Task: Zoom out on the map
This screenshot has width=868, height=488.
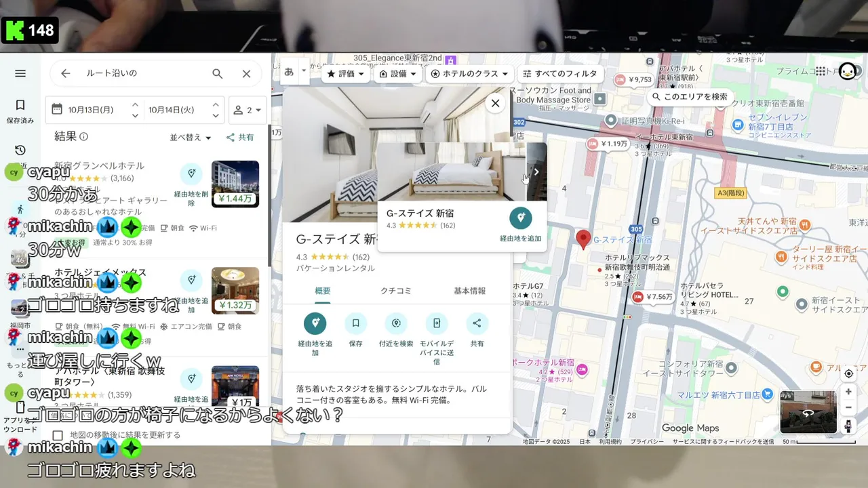Action: point(848,407)
